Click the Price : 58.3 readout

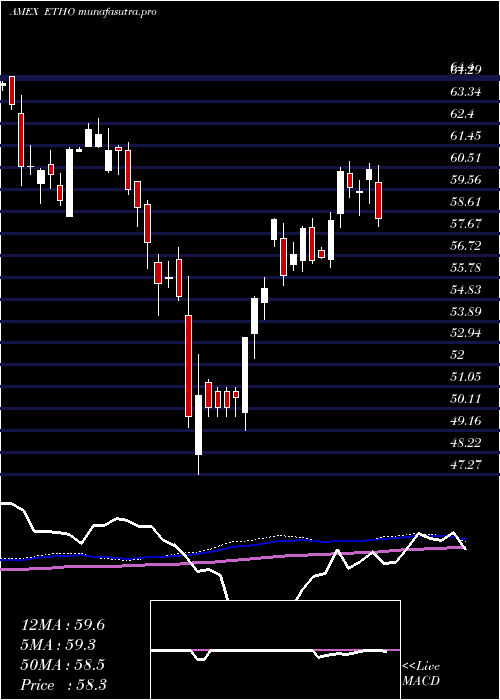coord(64,685)
